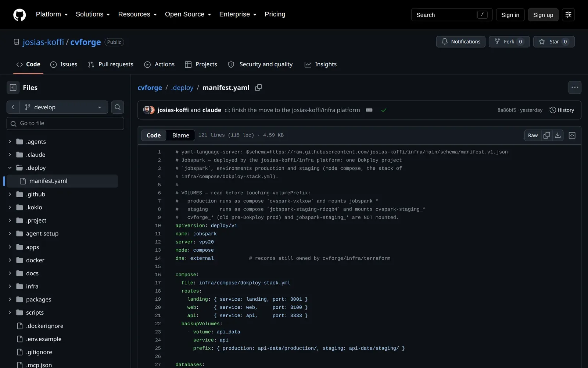Expand the Solutions menu
588x368 pixels.
coord(93,14)
